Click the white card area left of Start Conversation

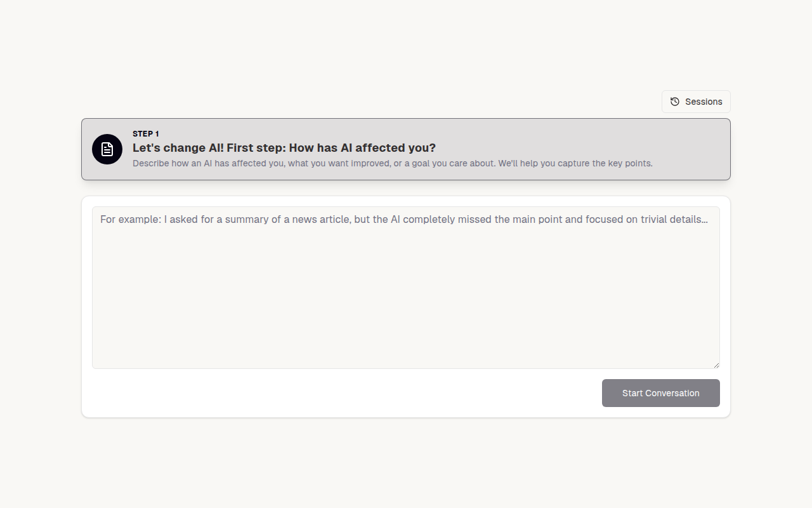[x=343, y=393]
